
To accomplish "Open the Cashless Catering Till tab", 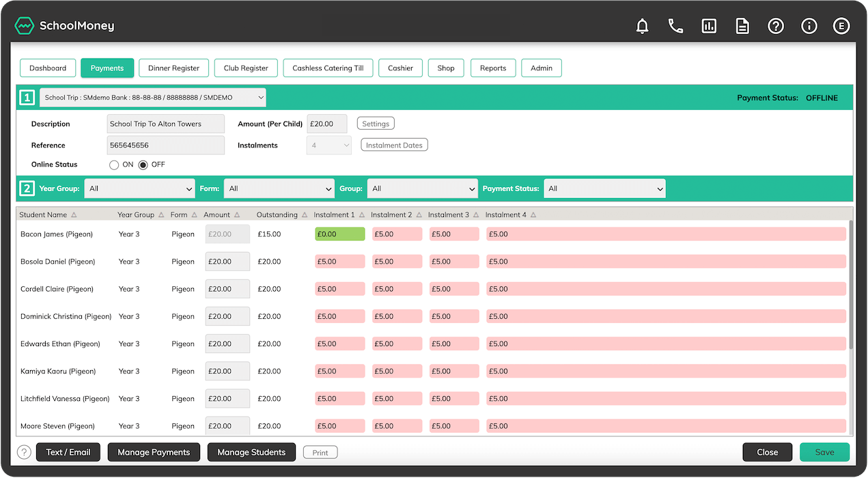I will (328, 68).
